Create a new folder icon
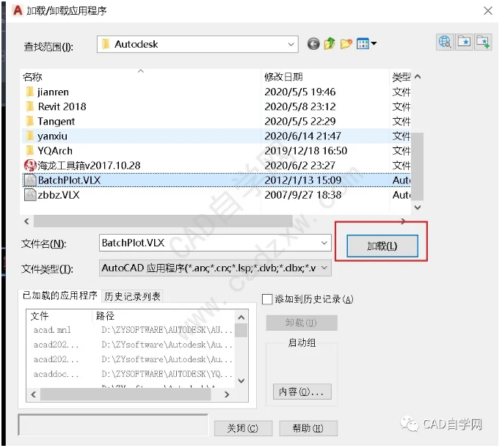 [x=346, y=43]
